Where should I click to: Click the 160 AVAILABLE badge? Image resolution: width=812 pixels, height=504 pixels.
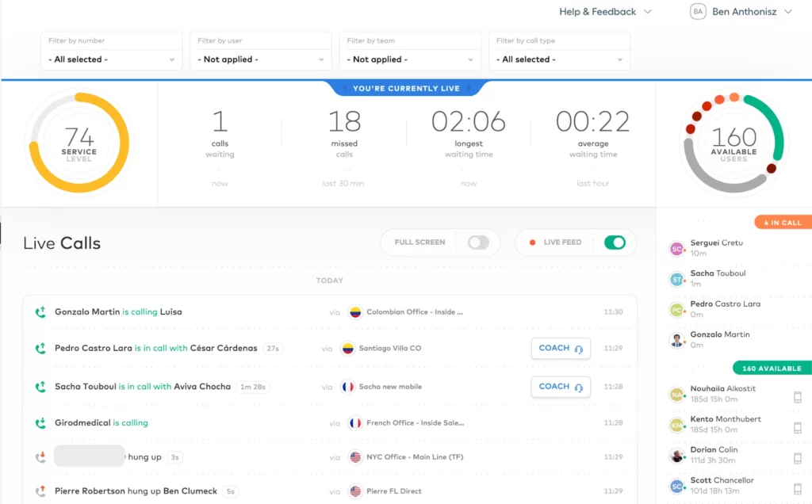point(772,368)
